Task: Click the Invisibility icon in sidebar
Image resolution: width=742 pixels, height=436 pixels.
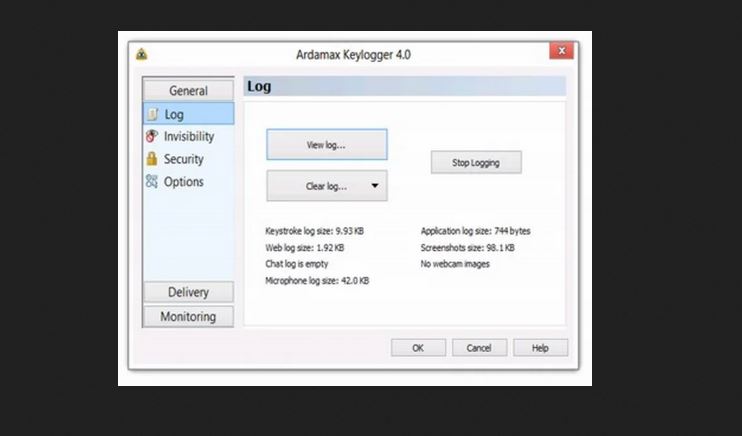Action: point(152,136)
